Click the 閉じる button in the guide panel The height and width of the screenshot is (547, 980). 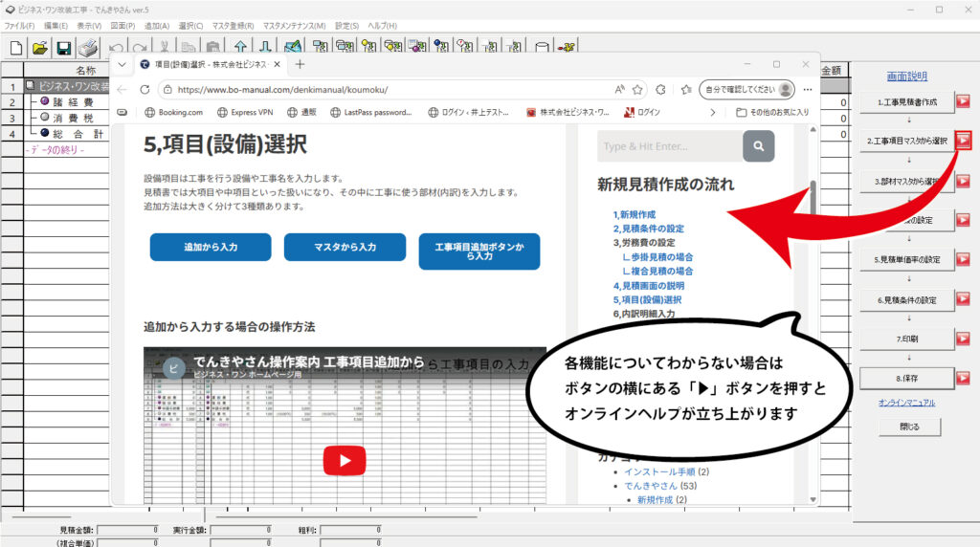[909, 427]
